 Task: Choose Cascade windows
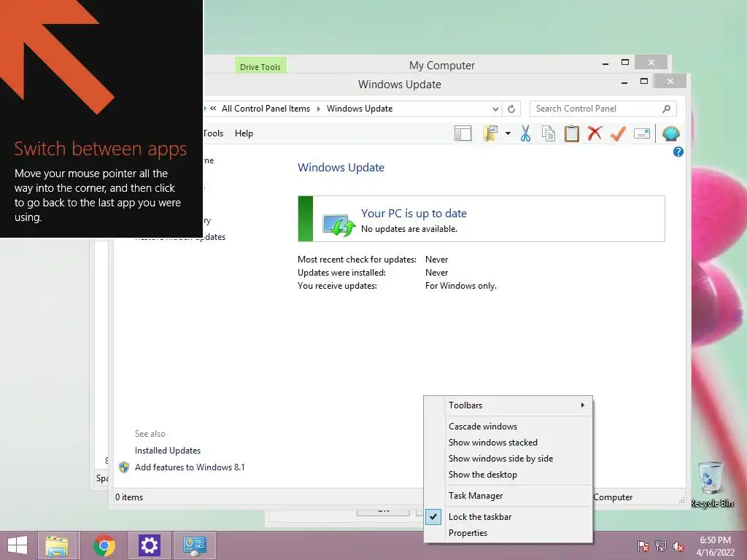[x=508, y=426]
